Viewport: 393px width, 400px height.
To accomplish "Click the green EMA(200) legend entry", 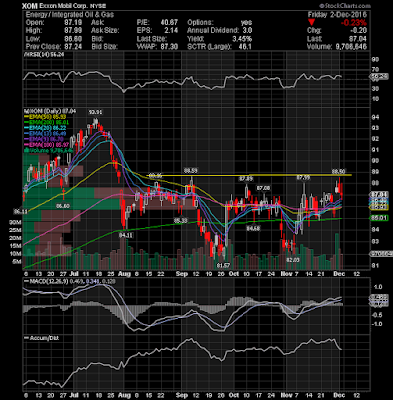I will (x=46, y=123).
